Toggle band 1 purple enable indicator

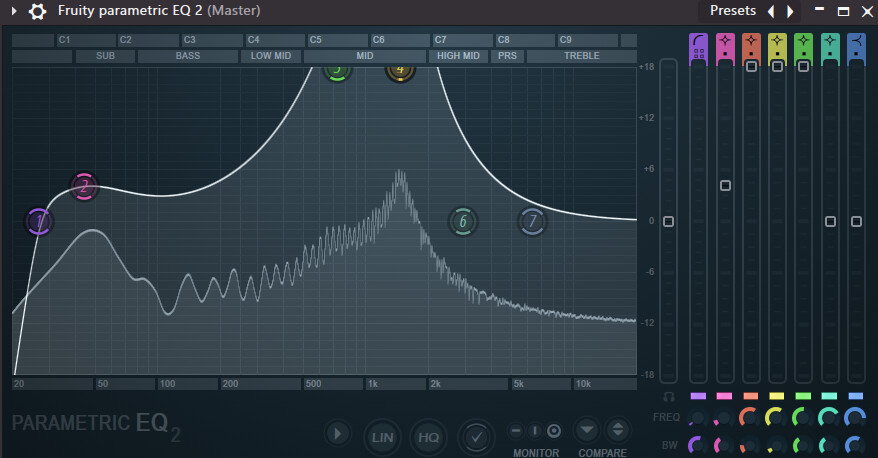coord(698,396)
